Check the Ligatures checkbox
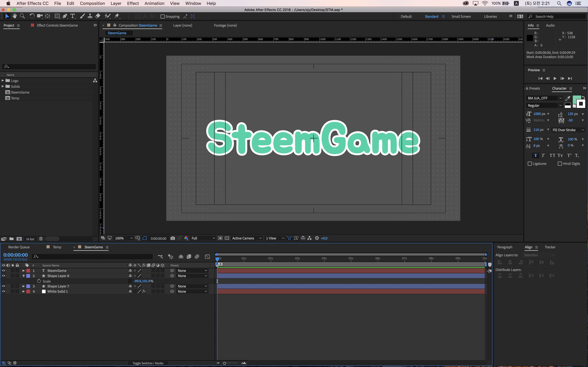The image size is (588, 367). [530, 164]
